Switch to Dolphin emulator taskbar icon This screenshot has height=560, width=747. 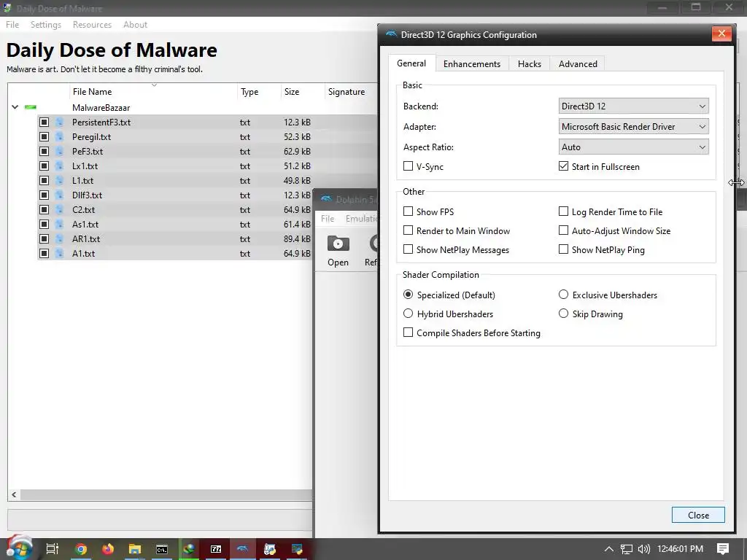click(x=242, y=549)
